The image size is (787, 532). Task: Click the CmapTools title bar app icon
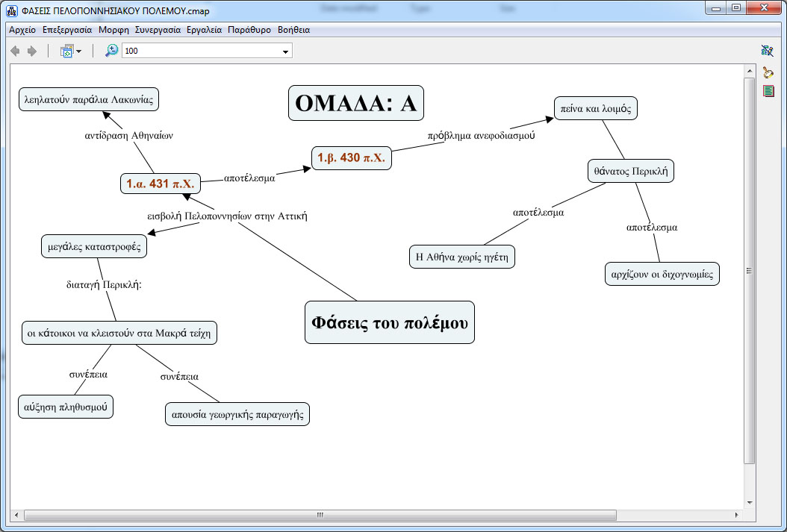[12, 10]
